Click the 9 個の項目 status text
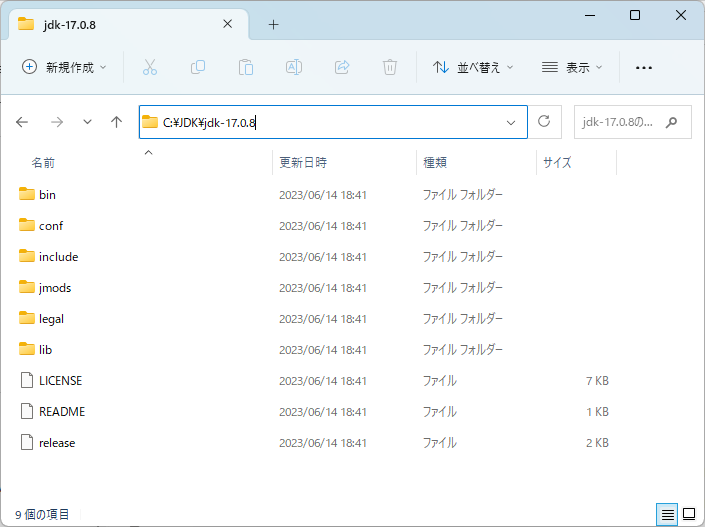Image resolution: width=705 pixels, height=527 pixels. [x=42, y=514]
